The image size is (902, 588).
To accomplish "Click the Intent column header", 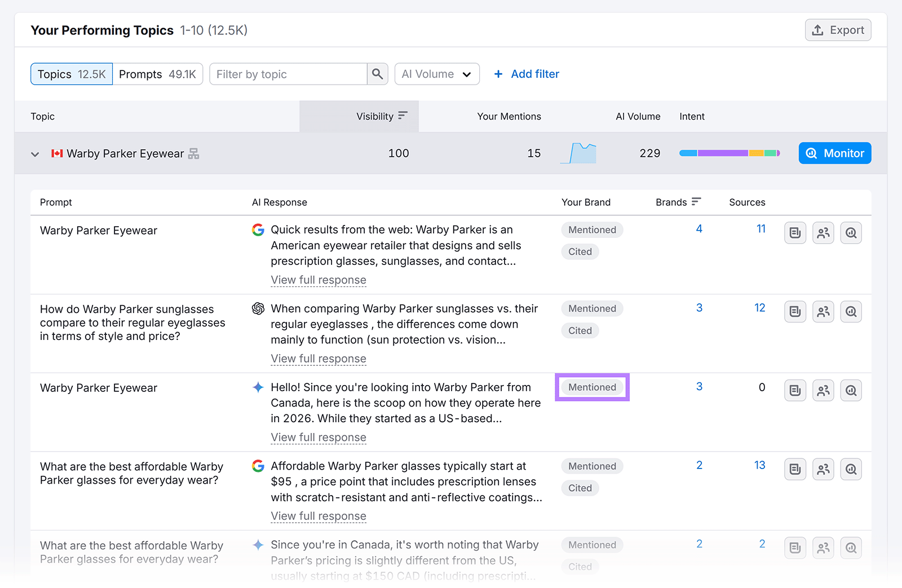I will tap(692, 116).
